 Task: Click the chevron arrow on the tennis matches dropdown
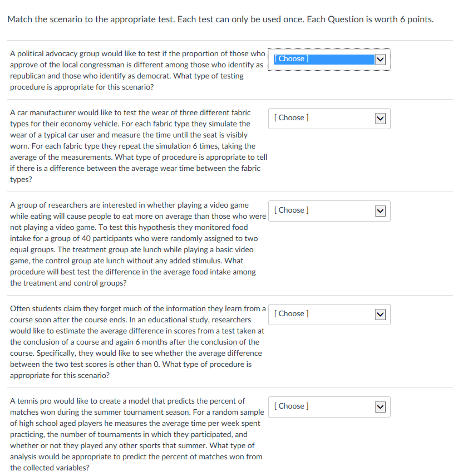pos(380,406)
